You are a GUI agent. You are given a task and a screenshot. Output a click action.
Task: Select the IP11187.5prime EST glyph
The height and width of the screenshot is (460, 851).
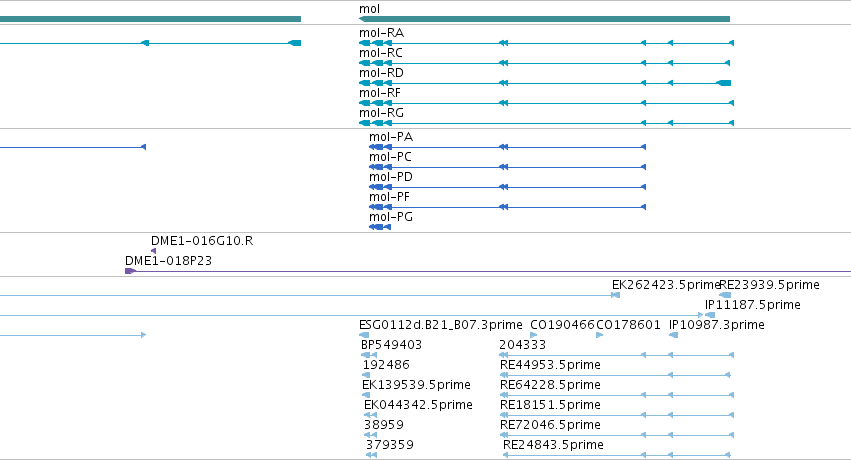point(709,315)
